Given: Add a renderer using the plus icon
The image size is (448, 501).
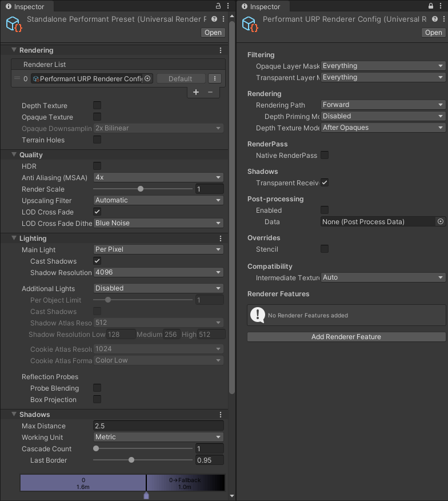Looking at the screenshot, I should (196, 92).
